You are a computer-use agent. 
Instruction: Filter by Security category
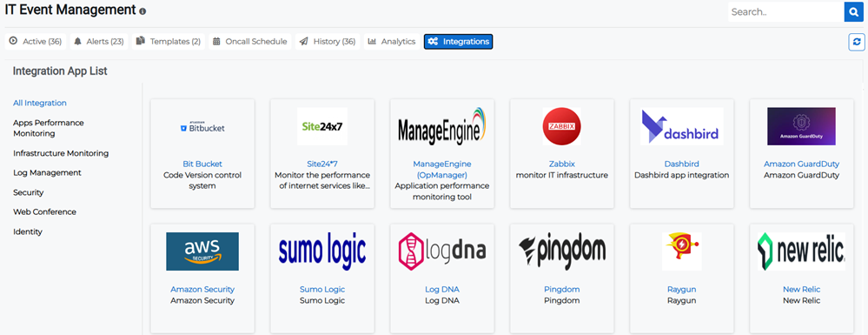click(28, 192)
